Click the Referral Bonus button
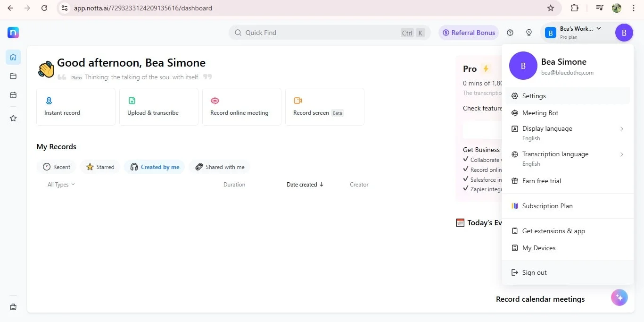Image resolution: width=644 pixels, height=322 pixels. (x=469, y=33)
